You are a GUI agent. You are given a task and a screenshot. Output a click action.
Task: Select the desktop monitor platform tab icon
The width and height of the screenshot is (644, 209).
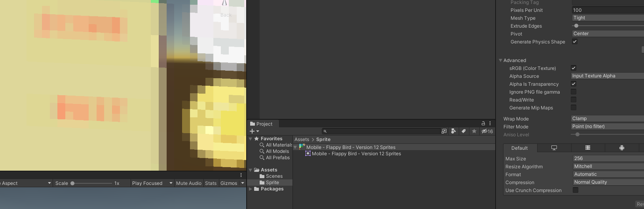pyautogui.click(x=554, y=148)
